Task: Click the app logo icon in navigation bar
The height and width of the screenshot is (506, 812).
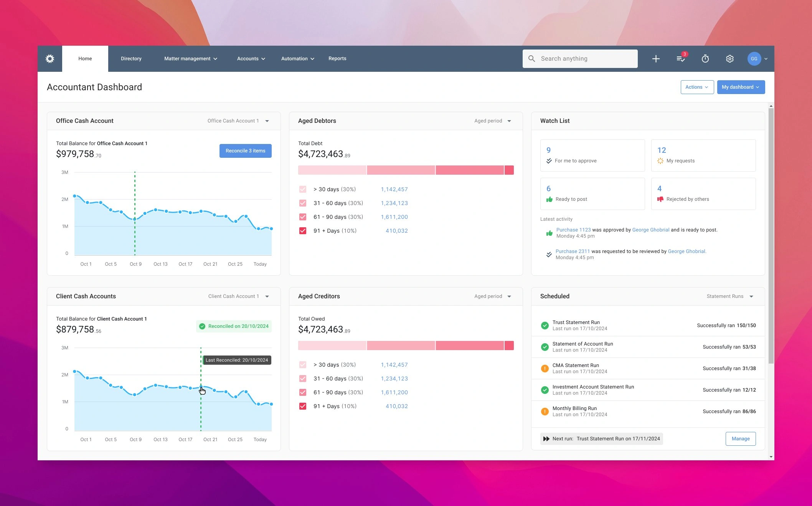Action: [50, 58]
